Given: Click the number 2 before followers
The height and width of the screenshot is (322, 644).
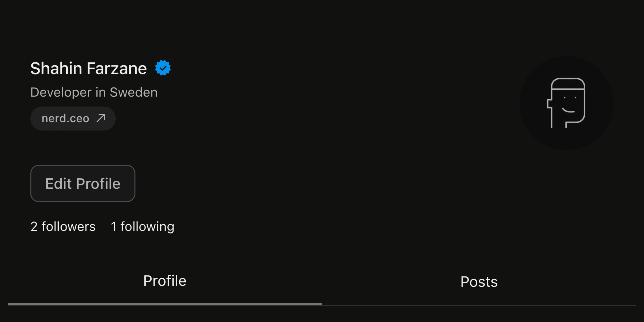Looking at the screenshot, I should pyautogui.click(x=34, y=227).
